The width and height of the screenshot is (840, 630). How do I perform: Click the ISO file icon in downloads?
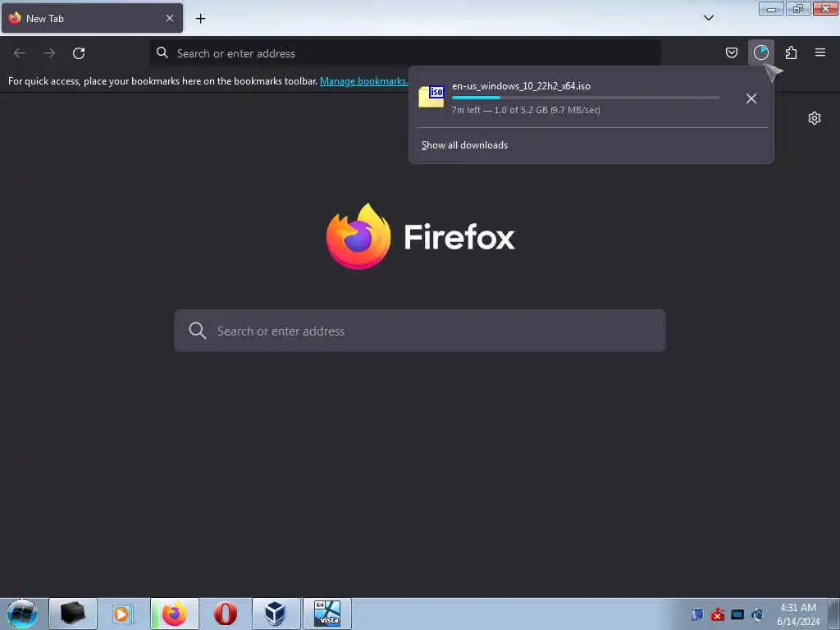point(431,97)
